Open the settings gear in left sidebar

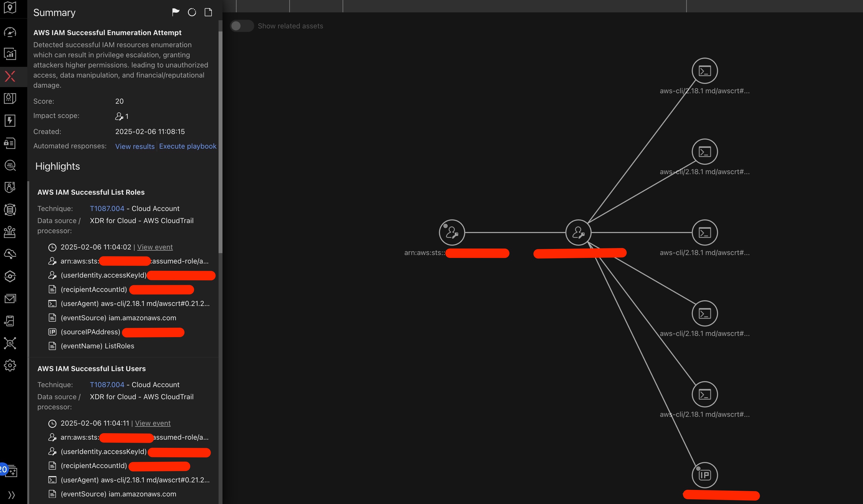pyautogui.click(x=10, y=365)
